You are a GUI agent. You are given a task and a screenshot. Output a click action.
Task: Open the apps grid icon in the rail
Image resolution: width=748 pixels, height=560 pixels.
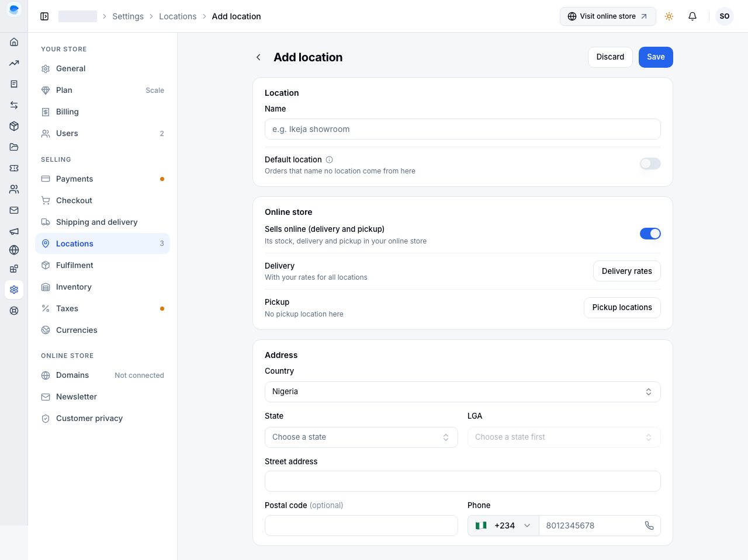point(14,269)
